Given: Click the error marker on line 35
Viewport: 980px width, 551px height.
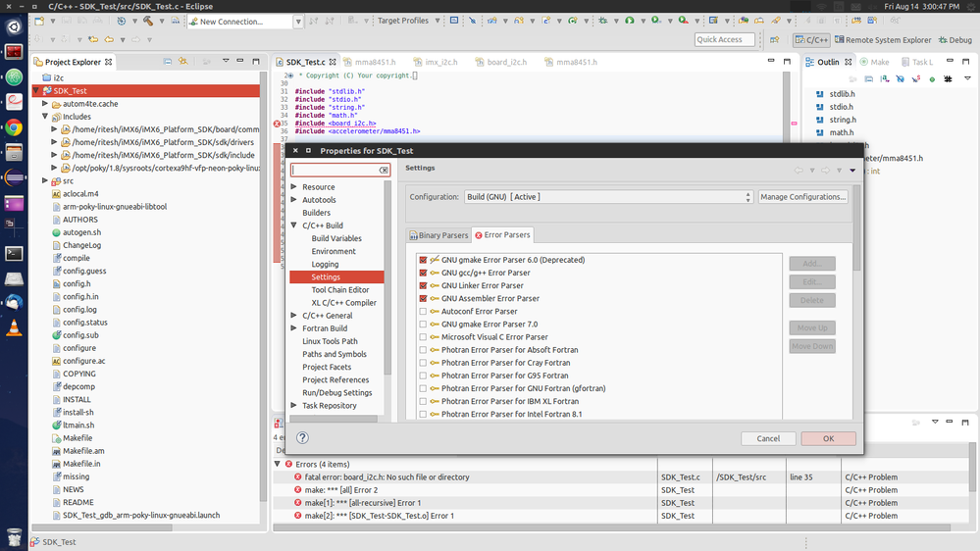Looking at the screenshot, I should (x=277, y=124).
